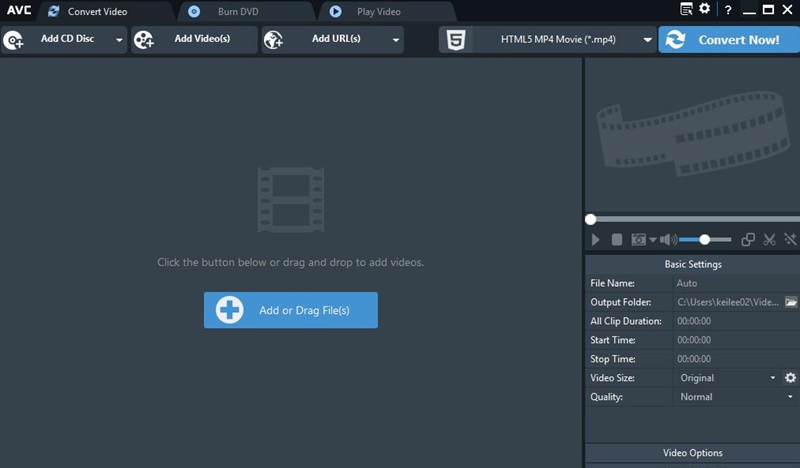Expand the snapshot options arrow
This screenshot has height=468, width=800.
tap(653, 239)
